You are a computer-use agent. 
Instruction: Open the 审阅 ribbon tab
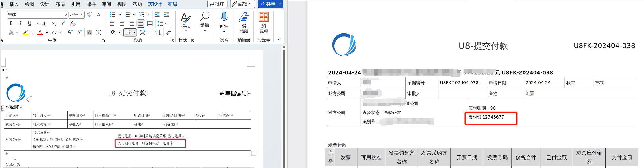point(106,4)
